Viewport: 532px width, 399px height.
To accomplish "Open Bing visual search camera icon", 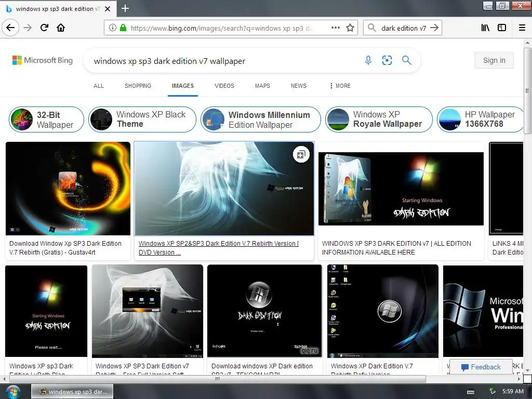I will (x=387, y=60).
